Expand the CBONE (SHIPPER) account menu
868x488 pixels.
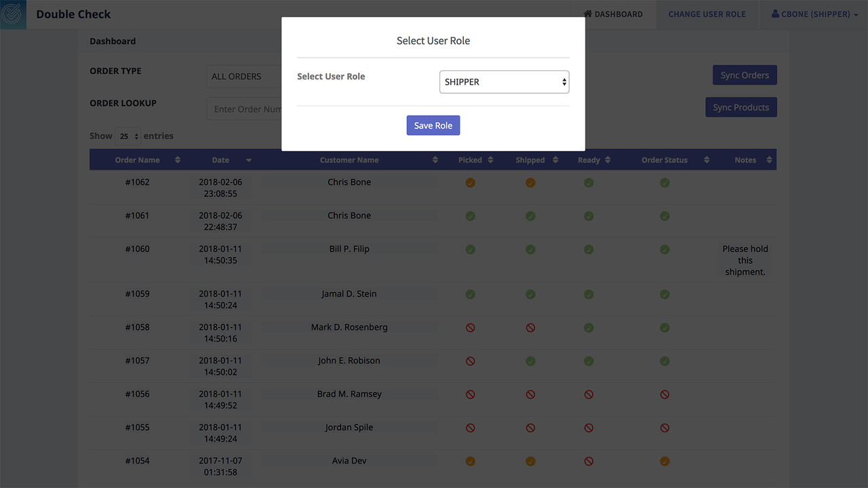click(814, 14)
